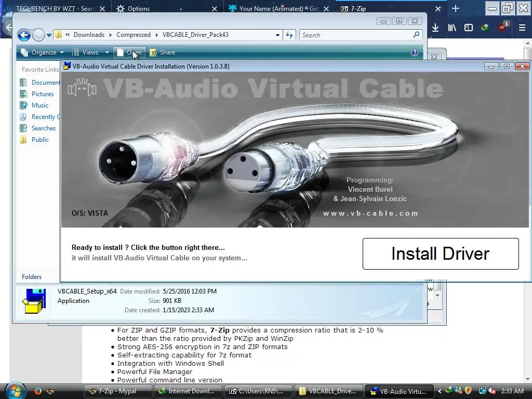The width and height of the screenshot is (532, 399).
Task: Click the 2:33 AM taskbar clock
Action: [x=512, y=391]
